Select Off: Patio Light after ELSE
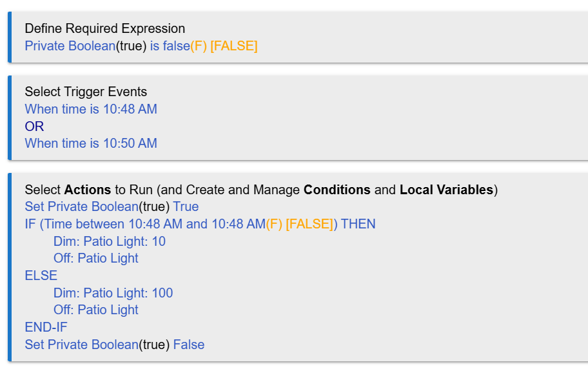This screenshot has width=588, height=371. [96, 310]
